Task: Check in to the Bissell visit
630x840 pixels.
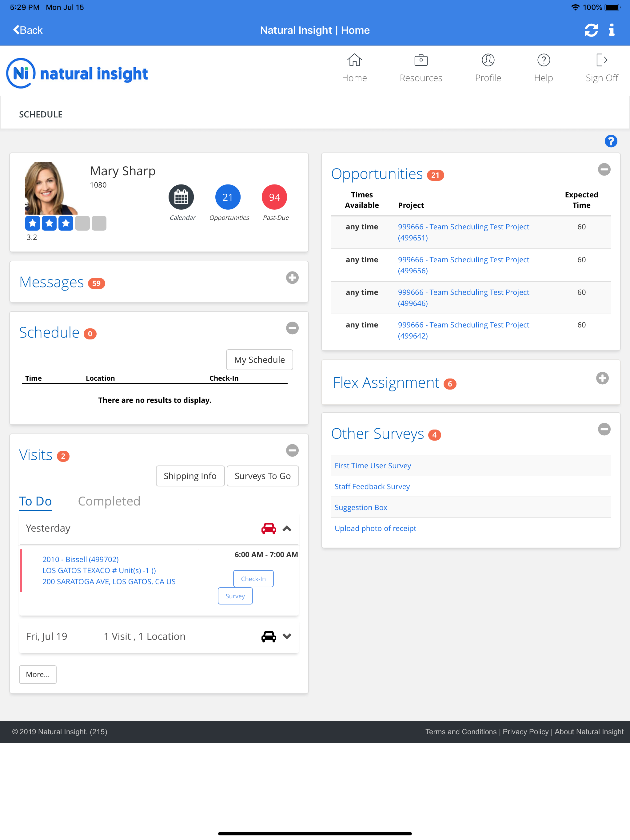Action: click(253, 579)
